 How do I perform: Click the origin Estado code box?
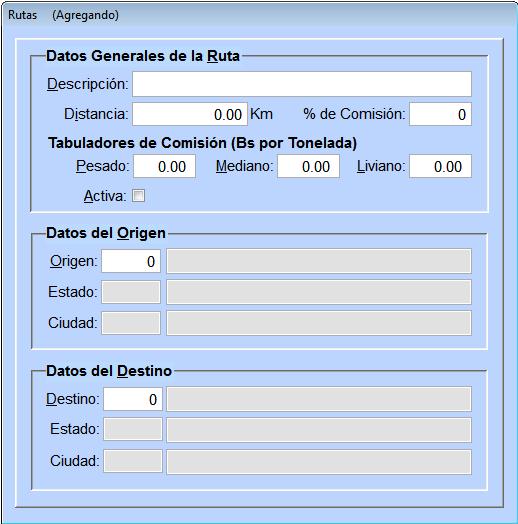click(131, 292)
